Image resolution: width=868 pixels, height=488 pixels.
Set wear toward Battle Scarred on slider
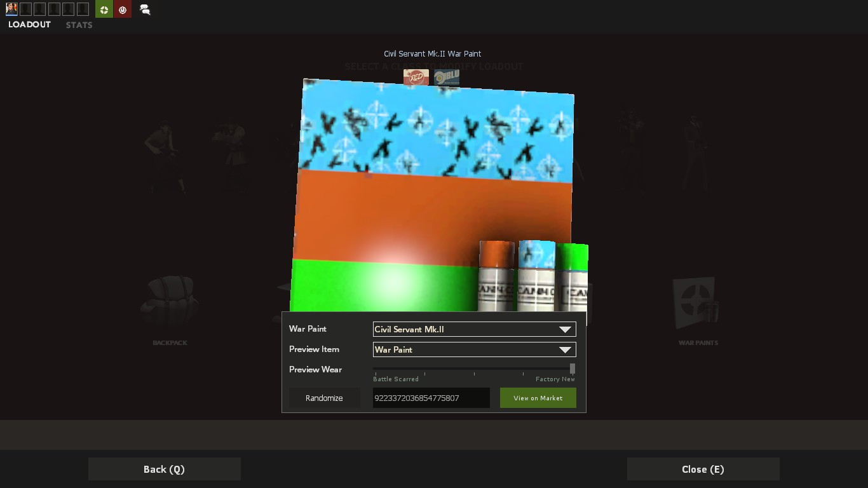pyautogui.click(x=376, y=369)
